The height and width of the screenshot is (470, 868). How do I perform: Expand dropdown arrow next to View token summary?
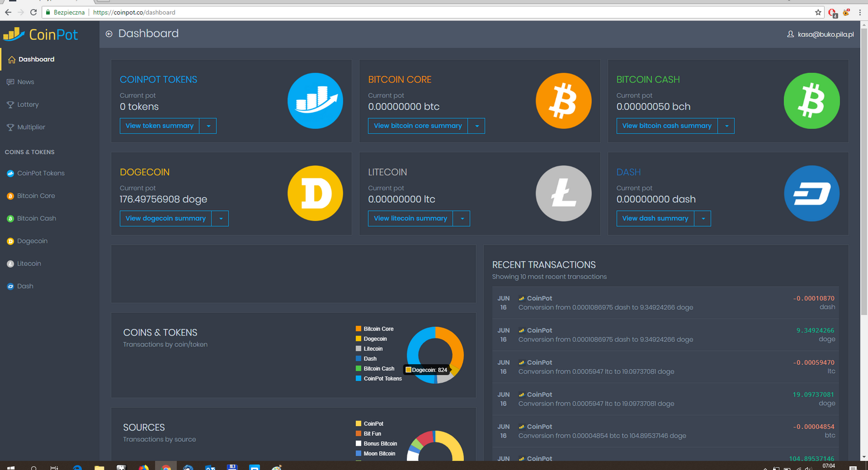(x=208, y=126)
